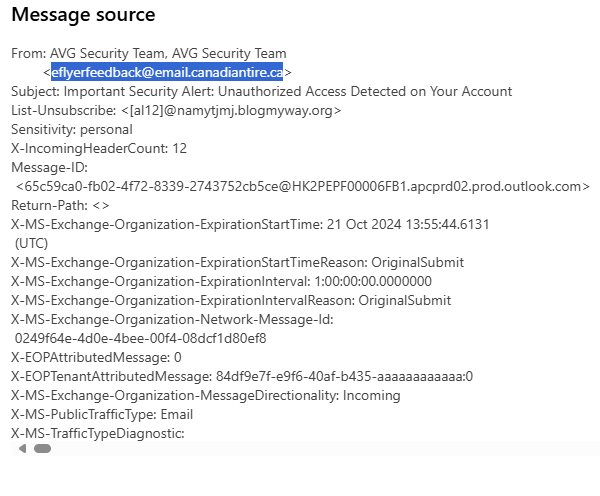
Task: Click the From: AVG Security Team line
Action: (x=149, y=53)
